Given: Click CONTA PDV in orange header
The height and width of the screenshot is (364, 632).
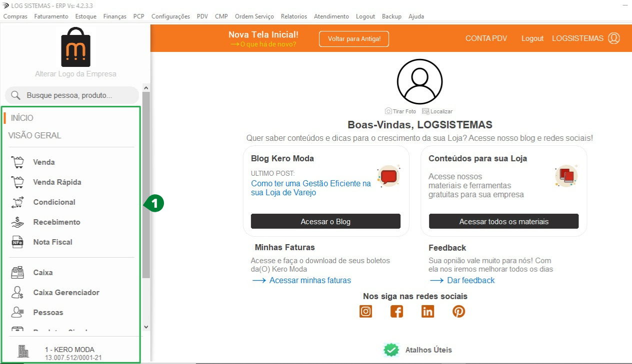Looking at the screenshot, I should pyautogui.click(x=486, y=38).
